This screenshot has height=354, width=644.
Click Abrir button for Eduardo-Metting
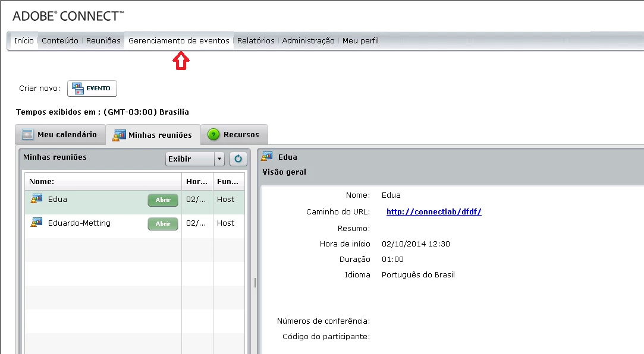163,223
